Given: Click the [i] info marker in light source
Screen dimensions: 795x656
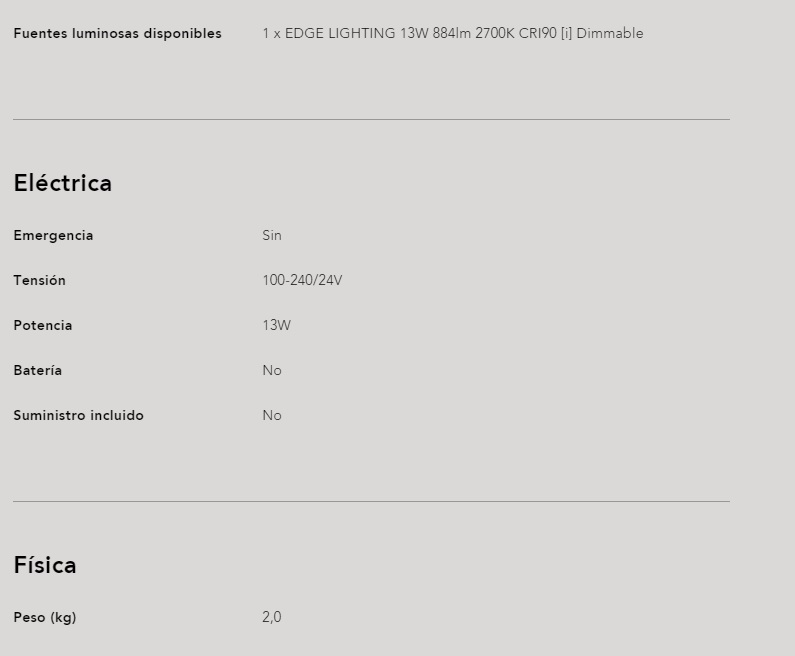Looking at the screenshot, I should click(x=566, y=33).
